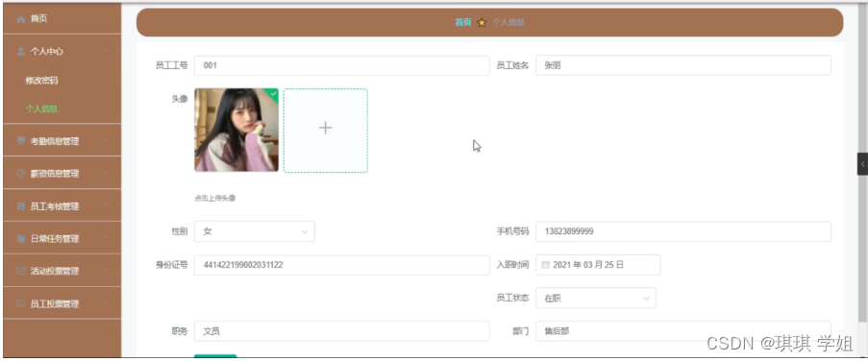Click the 个人中心 user icon
Image resolution: width=868 pixels, height=361 pixels.
click(21, 52)
